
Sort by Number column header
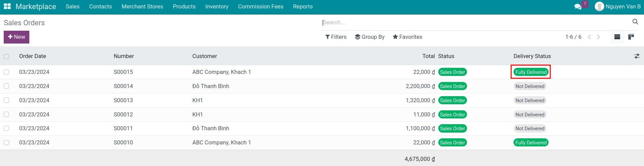[x=124, y=56]
